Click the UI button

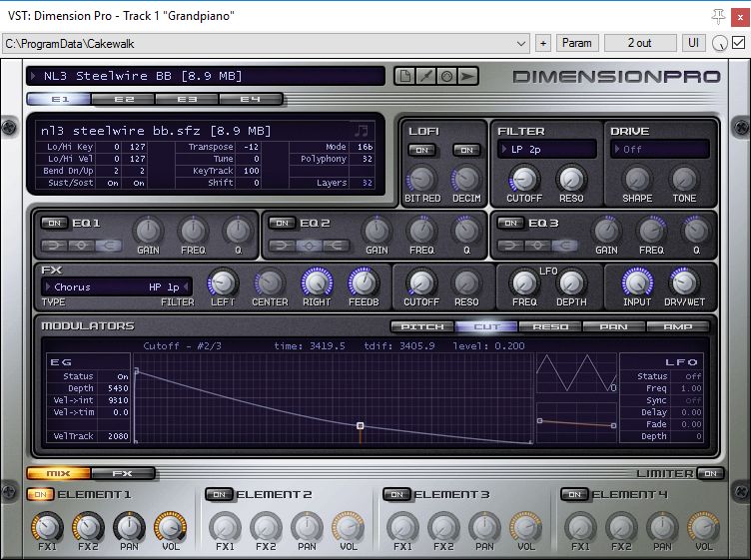point(693,43)
